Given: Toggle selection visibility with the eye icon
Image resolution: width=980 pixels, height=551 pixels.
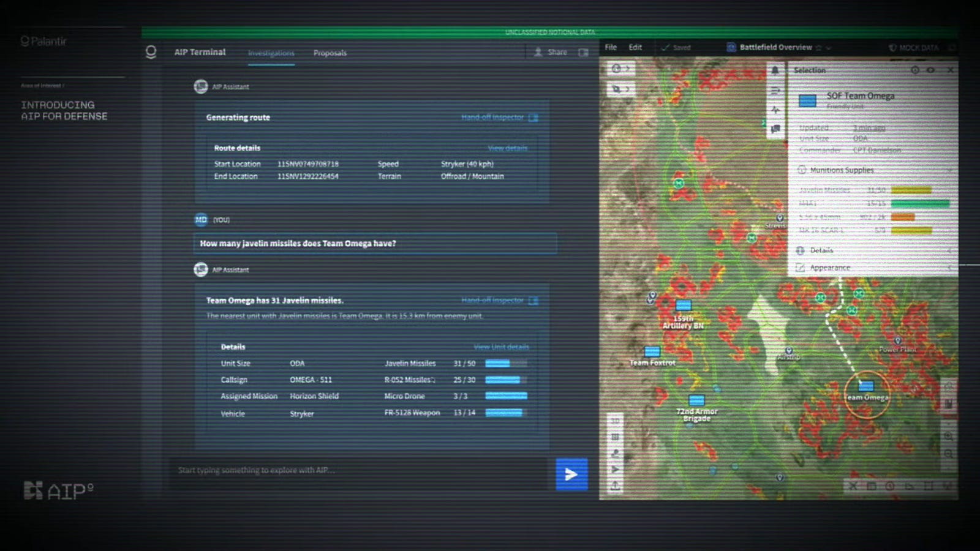Looking at the screenshot, I should point(930,70).
